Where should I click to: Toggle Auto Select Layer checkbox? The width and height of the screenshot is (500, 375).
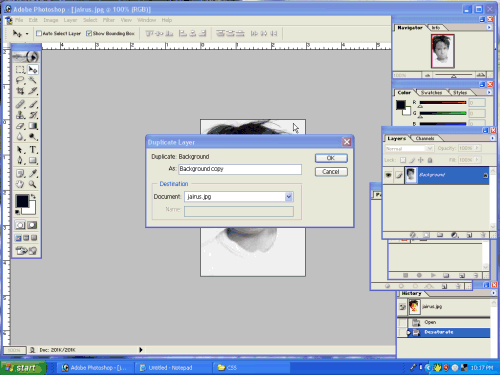39,33
